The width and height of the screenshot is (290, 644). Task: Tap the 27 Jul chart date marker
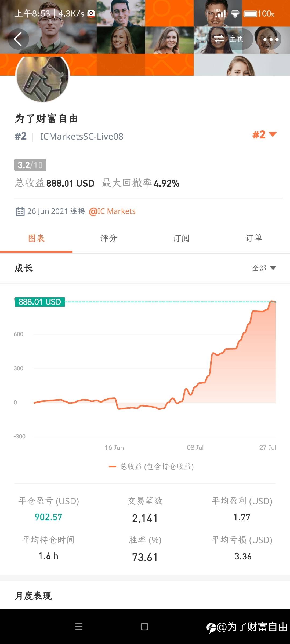coord(267,448)
